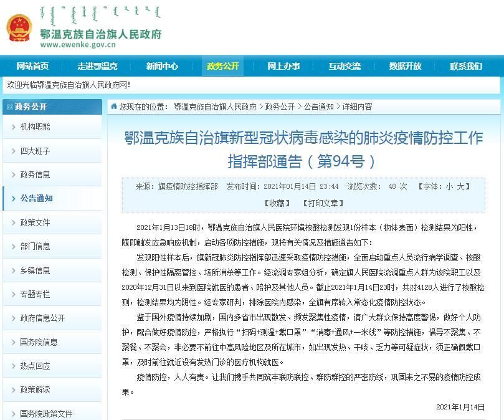504x420 pixels.
Task: Set font size to 大
Action: pyautogui.click(x=460, y=186)
